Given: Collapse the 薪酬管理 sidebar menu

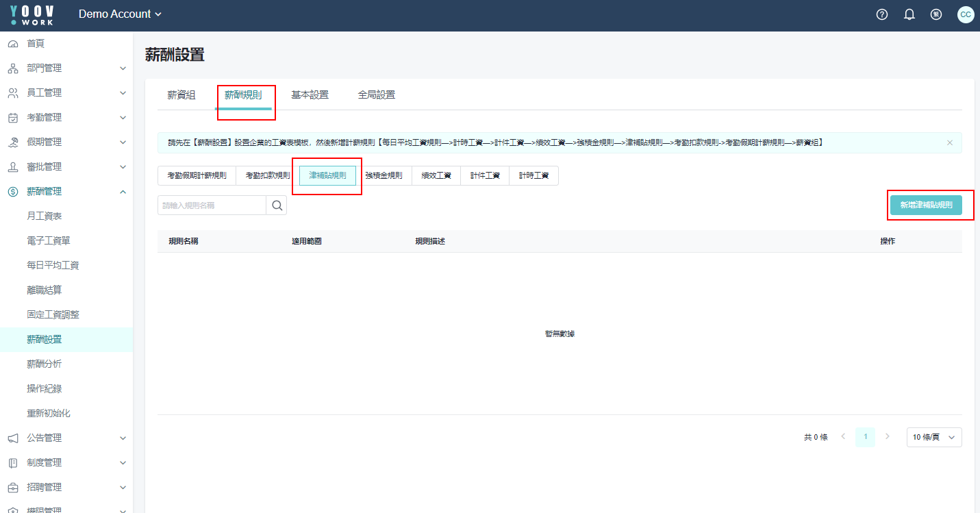Looking at the screenshot, I should click(66, 191).
